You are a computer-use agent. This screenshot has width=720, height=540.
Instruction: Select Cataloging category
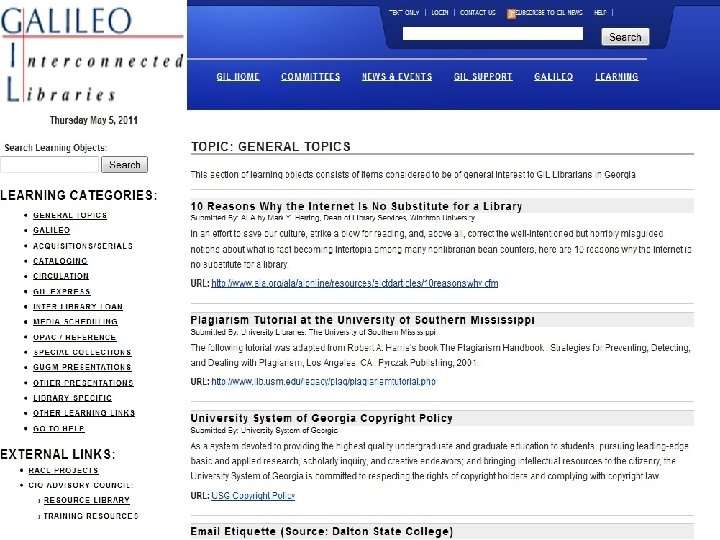pyautogui.click(x=60, y=261)
